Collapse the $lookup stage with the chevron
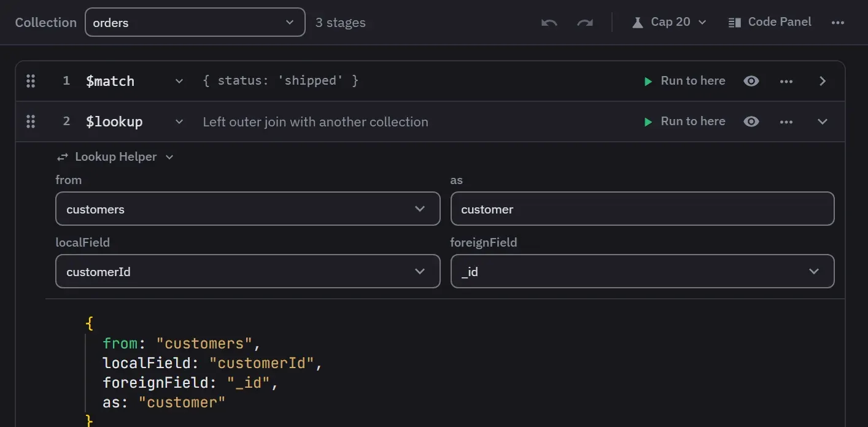The height and width of the screenshot is (427, 868). click(x=823, y=121)
